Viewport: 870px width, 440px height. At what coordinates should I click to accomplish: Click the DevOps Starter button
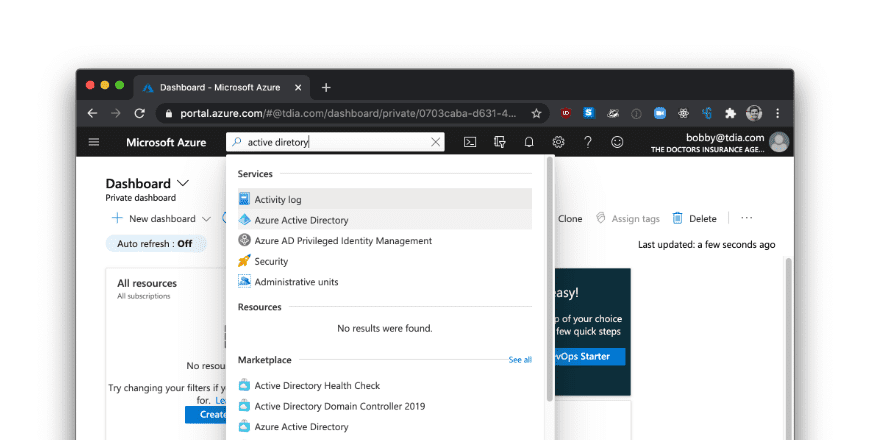click(590, 356)
